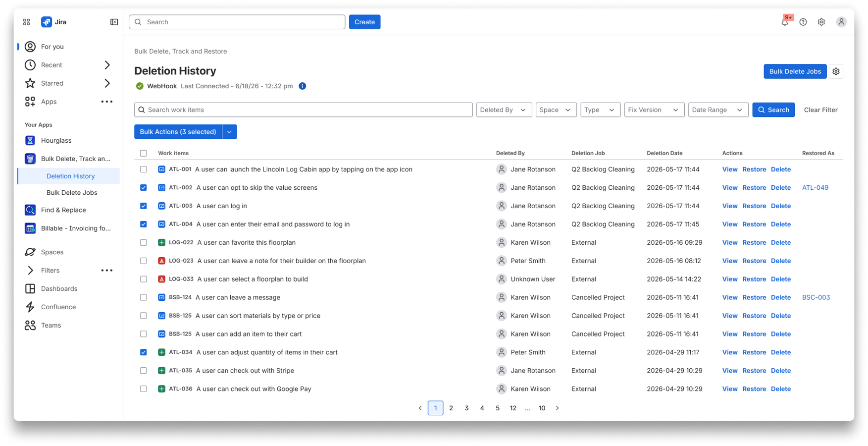
Task: Expand the Bulk Actions dropdown arrow
Action: [230, 132]
